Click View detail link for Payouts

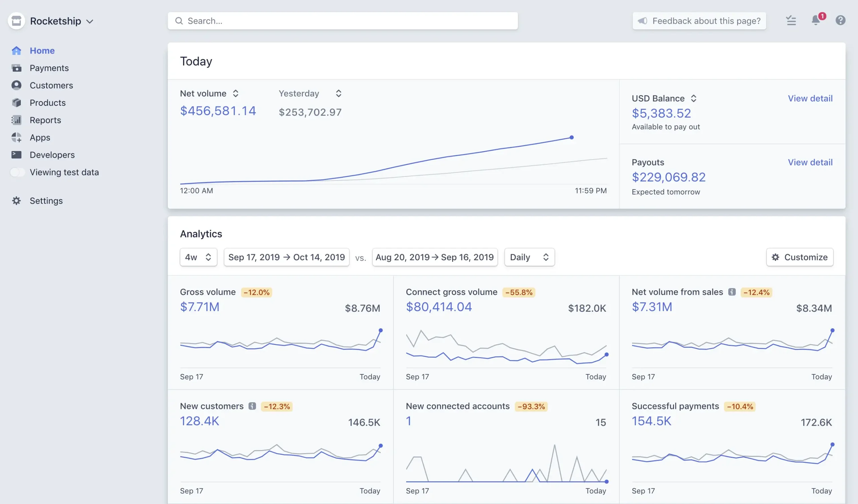tap(810, 162)
